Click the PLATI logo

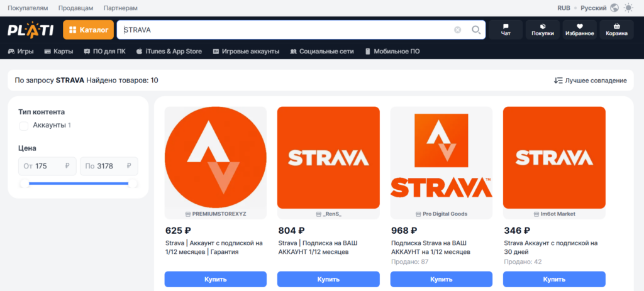30,30
